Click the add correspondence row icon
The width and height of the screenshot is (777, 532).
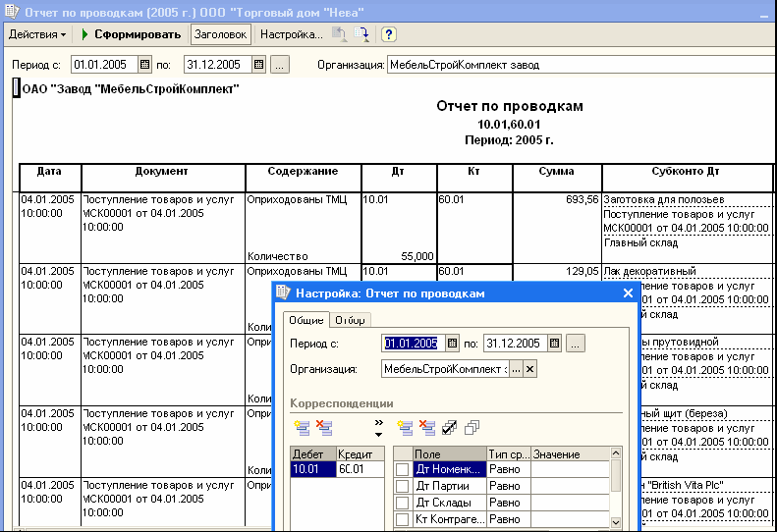click(301, 427)
